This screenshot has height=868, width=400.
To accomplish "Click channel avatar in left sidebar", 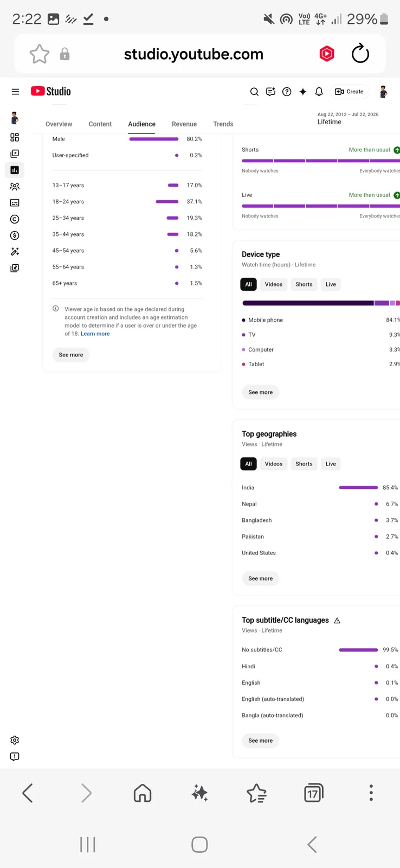I will (x=15, y=118).
